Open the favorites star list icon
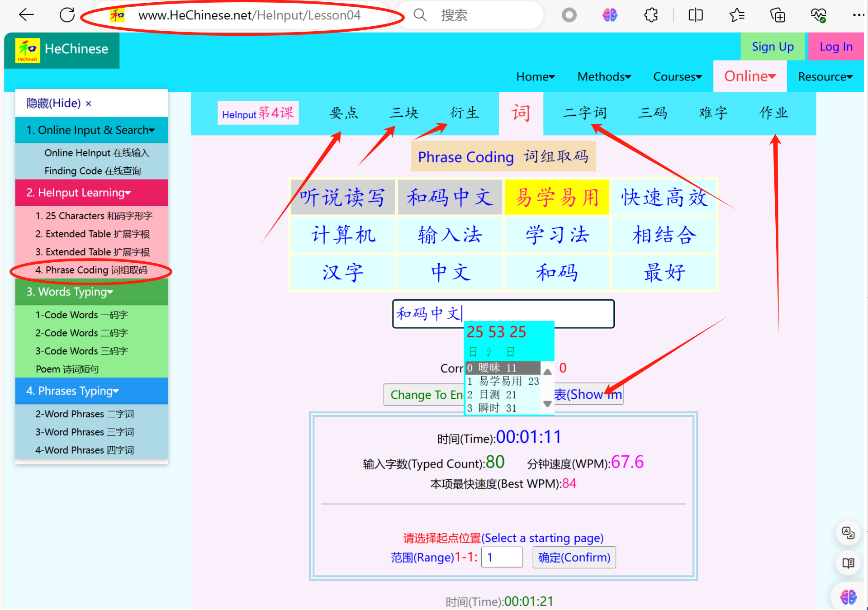The height and width of the screenshot is (610, 868). pos(737,15)
